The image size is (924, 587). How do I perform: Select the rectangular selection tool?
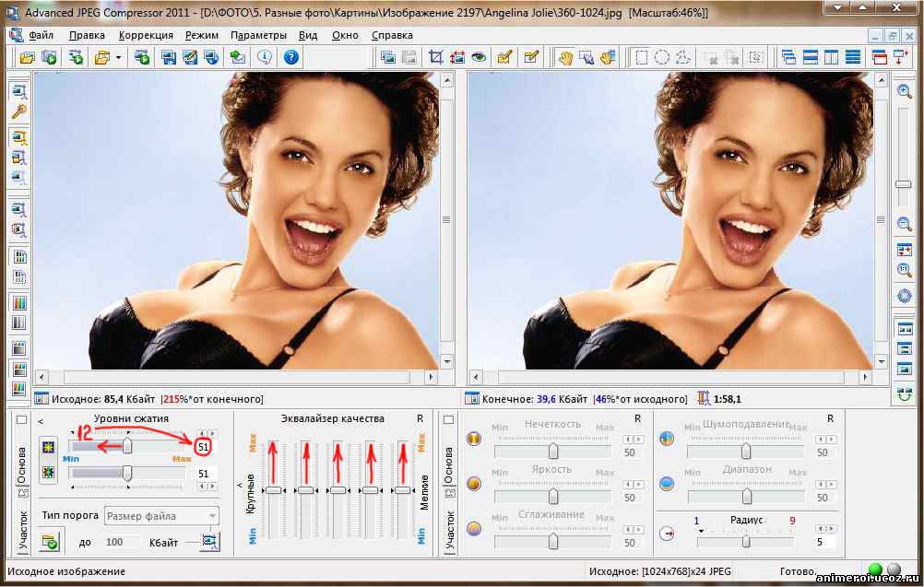[642, 57]
